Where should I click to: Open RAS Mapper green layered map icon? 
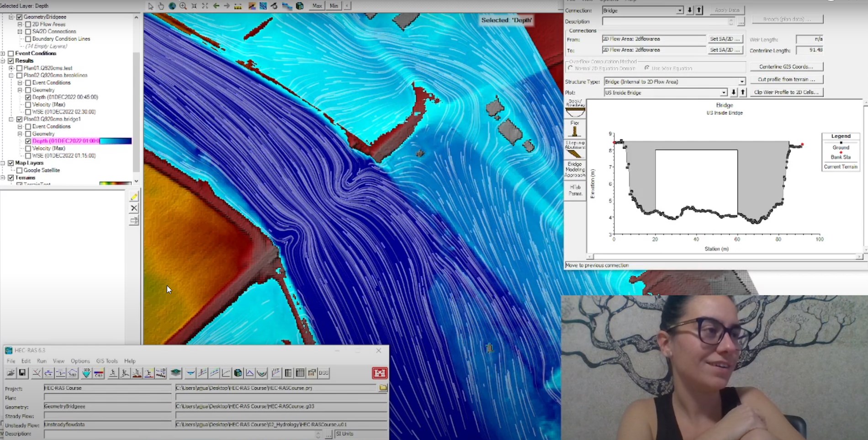[176, 373]
